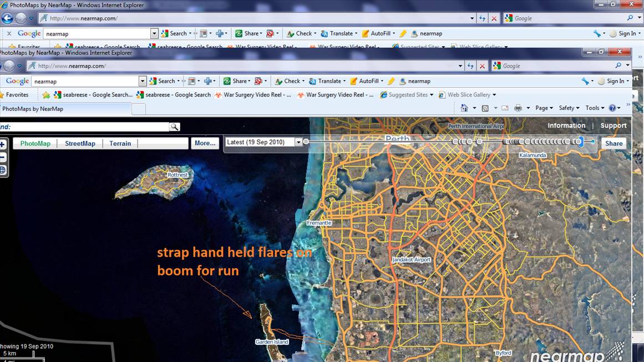Viewport: 644px width, 362px height.
Task: Click the blue Help question mark icon
Action: coord(612,108)
